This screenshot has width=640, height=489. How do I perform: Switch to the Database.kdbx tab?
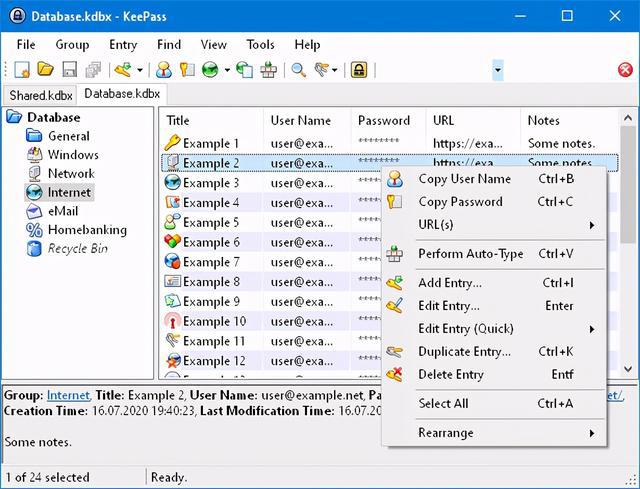122,94
